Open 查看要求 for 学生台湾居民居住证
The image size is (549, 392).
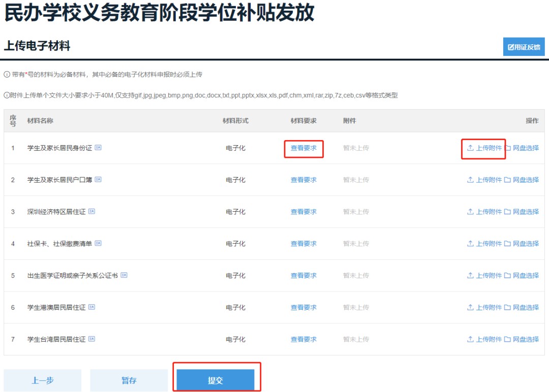pyautogui.click(x=303, y=339)
